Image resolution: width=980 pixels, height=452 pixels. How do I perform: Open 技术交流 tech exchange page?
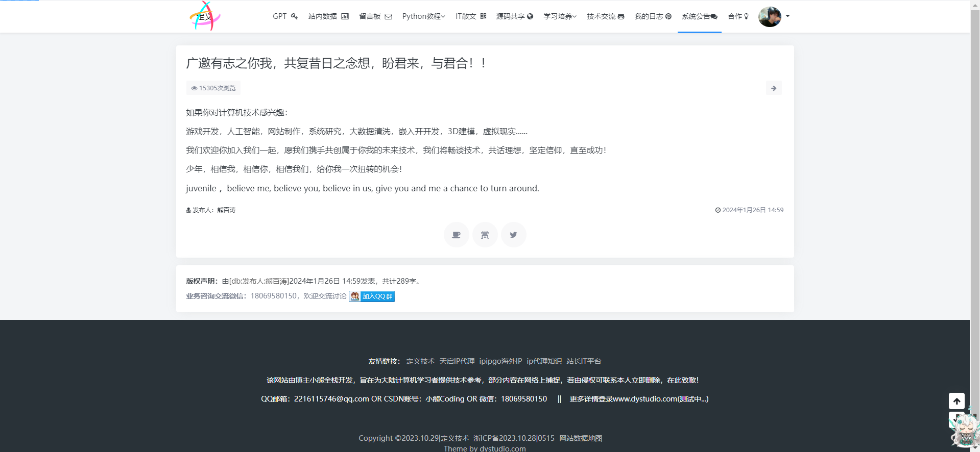[605, 16]
